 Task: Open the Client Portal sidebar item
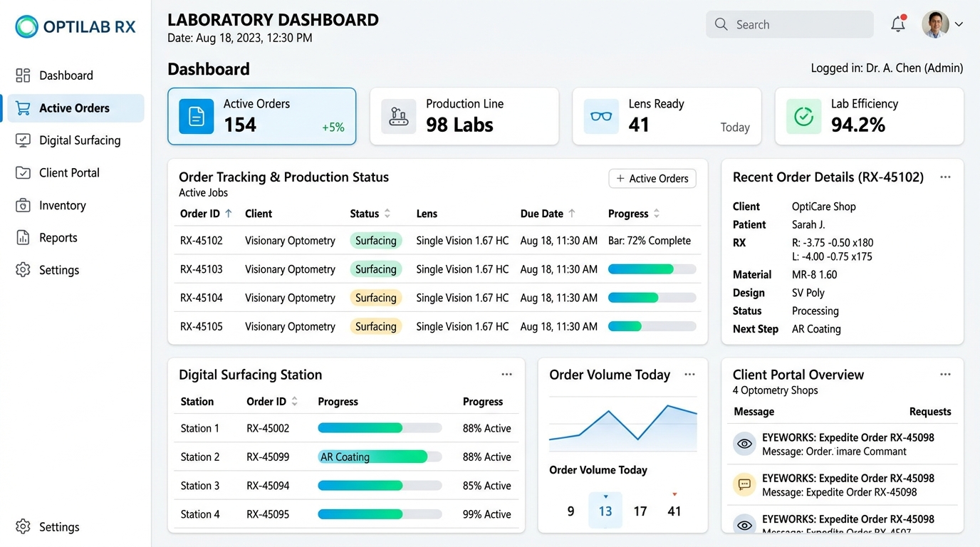(75, 172)
